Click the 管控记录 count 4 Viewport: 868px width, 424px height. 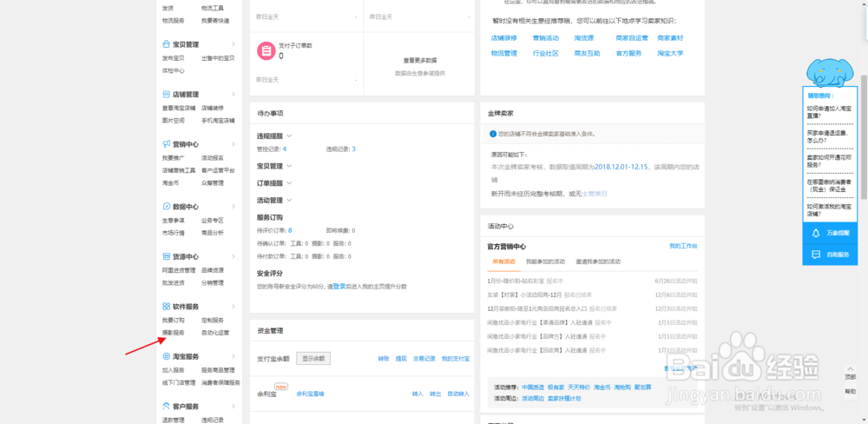(285, 149)
